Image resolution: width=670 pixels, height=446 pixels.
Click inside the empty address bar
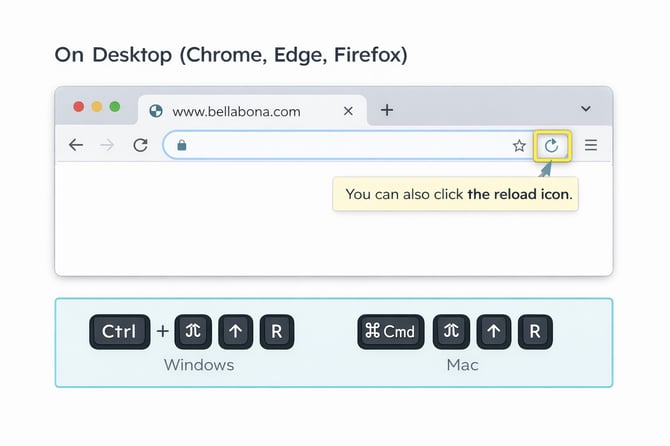(x=340, y=145)
